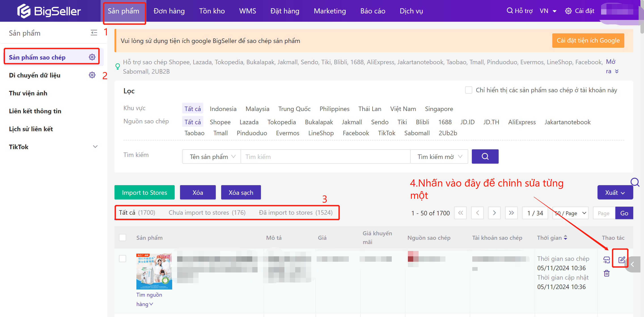Screen dimensions: 644x317
Task: Click the product thumbnail image
Action: (154, 272)
